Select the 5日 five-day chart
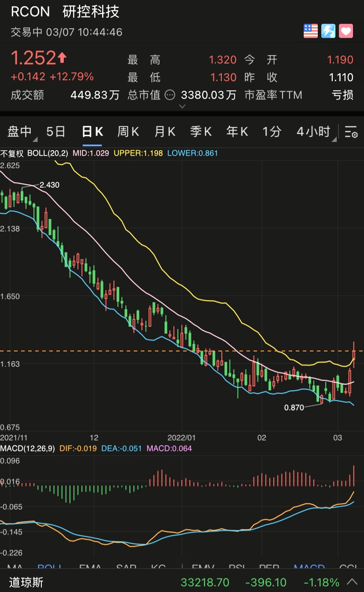 pyautogui.click(x=56, y=131)
